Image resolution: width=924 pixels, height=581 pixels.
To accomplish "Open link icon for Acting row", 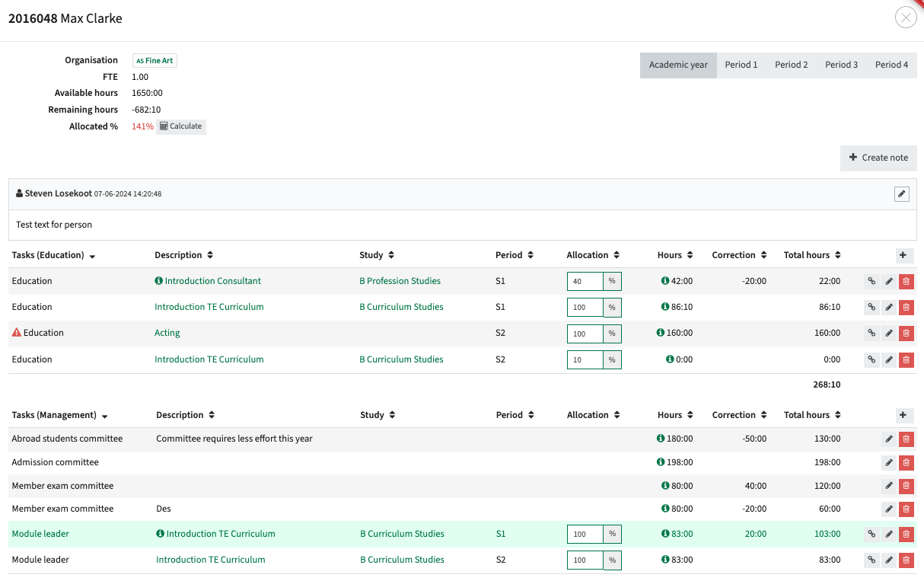I will [x=871, y=334].
